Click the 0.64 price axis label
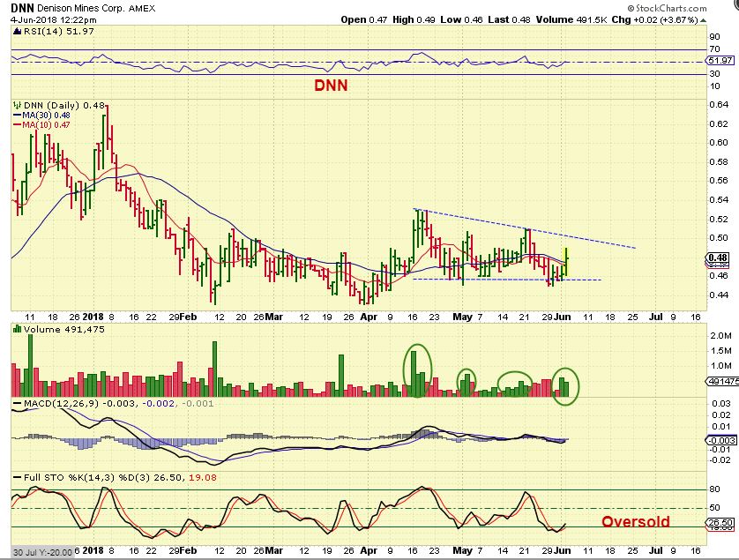Image resolution: width=739 pixels, height=560 pixels. (719, 105)
